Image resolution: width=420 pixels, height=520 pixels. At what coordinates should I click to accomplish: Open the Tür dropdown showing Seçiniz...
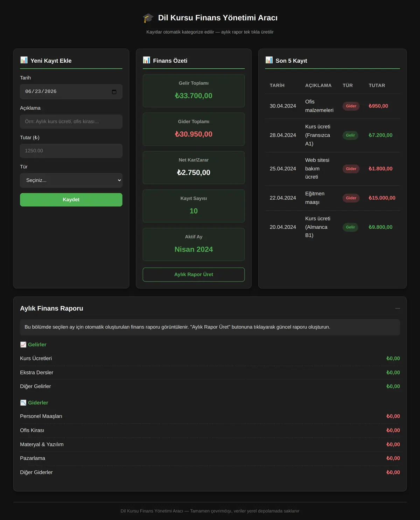coord(71,180)
